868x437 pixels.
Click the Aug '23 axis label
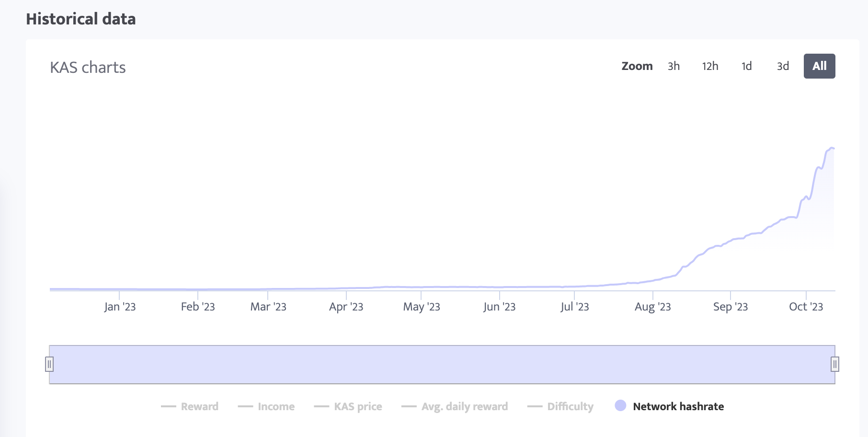652,307
